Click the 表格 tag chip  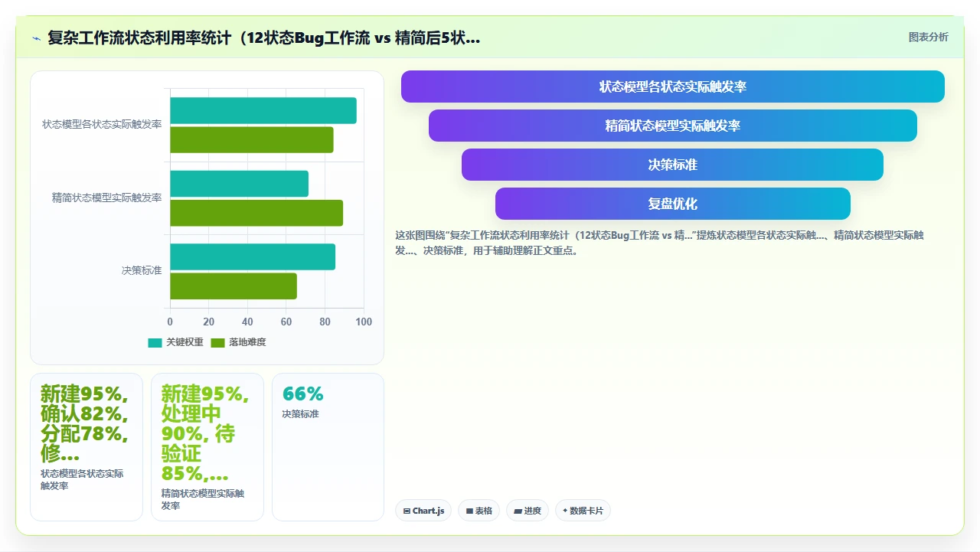[479, 511]
